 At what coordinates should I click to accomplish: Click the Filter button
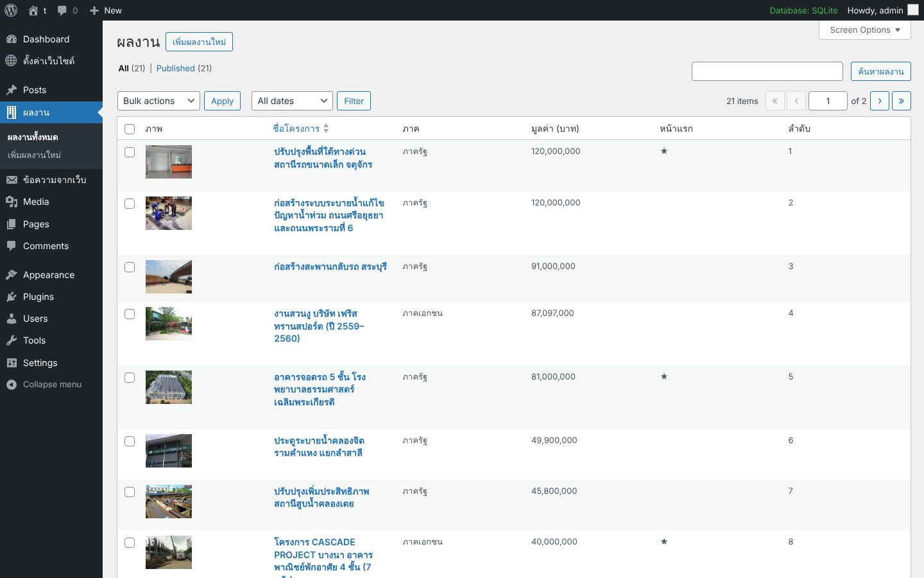tap(354, 101)
